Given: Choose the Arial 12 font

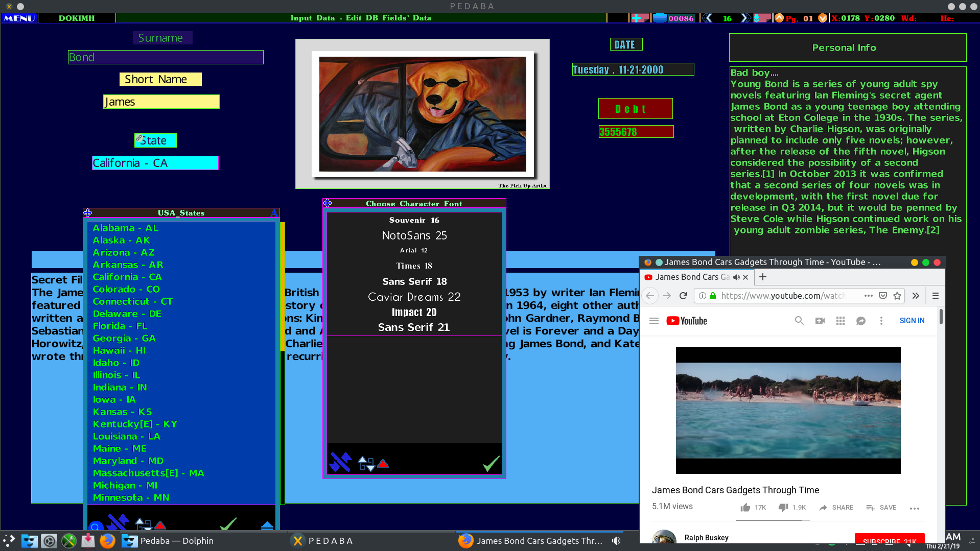Looking at the screenshot, I should 414,250.
